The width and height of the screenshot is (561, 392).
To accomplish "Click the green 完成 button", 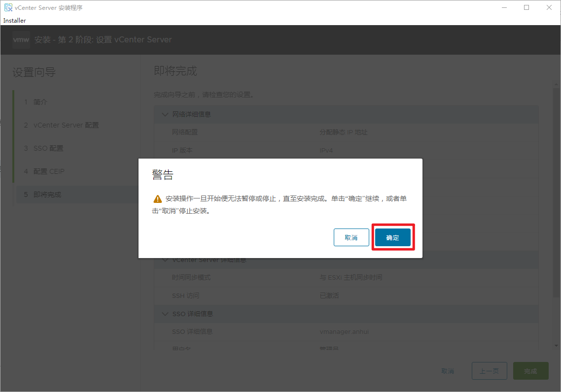I will point(530,371).
